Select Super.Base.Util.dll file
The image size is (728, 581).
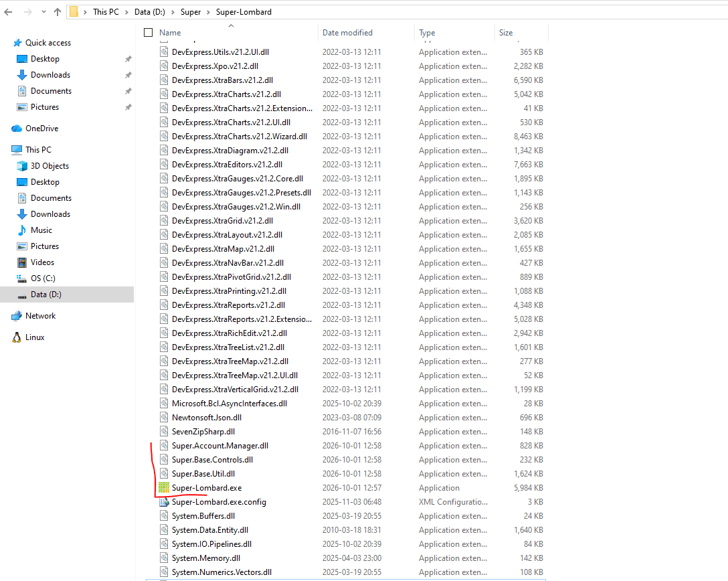[x=203, y=474]
